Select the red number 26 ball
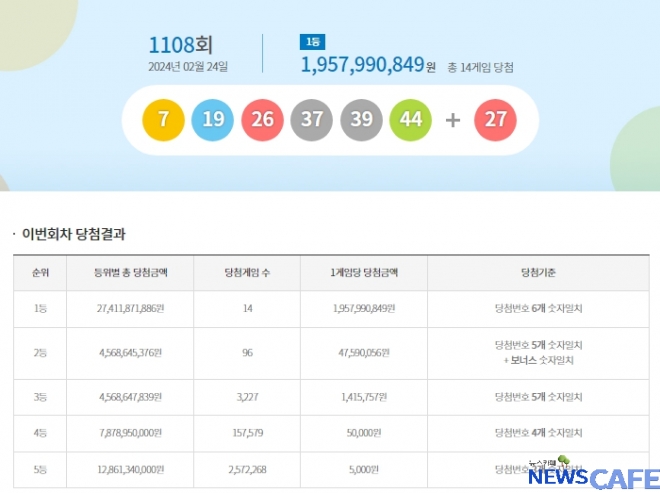660x493 pixels. click(x=262, y=120)
